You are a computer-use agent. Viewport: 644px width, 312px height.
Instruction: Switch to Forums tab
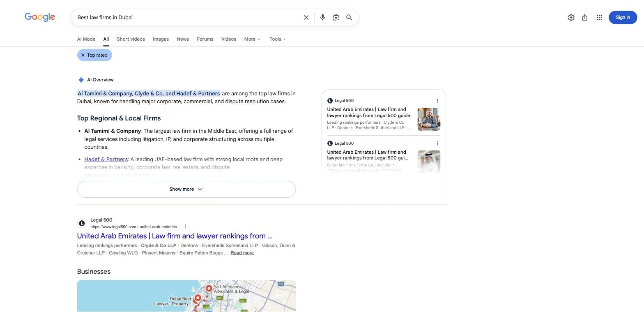205,39
